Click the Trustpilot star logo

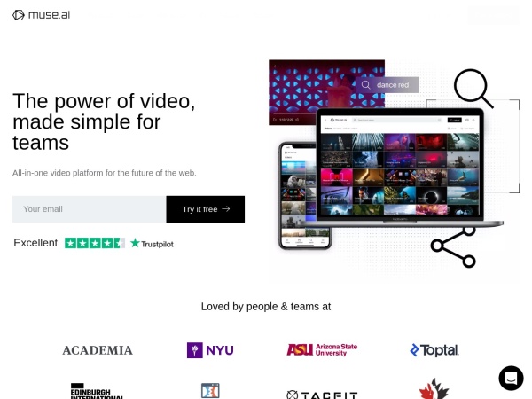click(x=152, y=243)
